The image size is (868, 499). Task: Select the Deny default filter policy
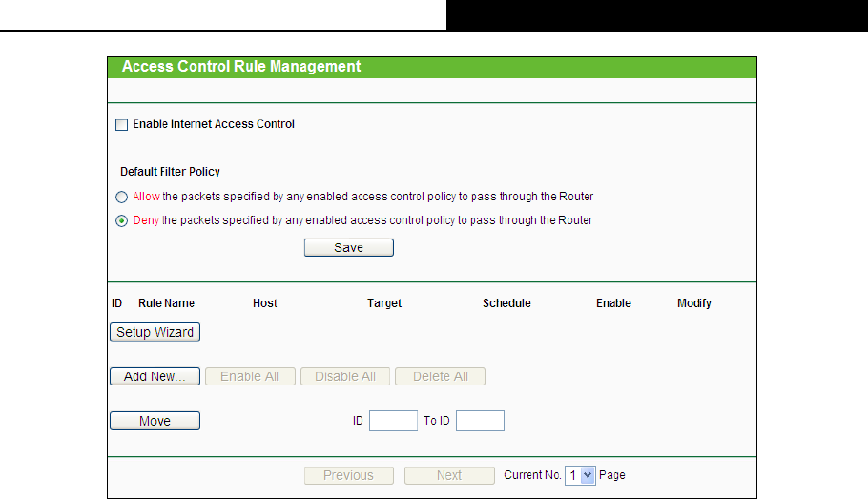122,221
